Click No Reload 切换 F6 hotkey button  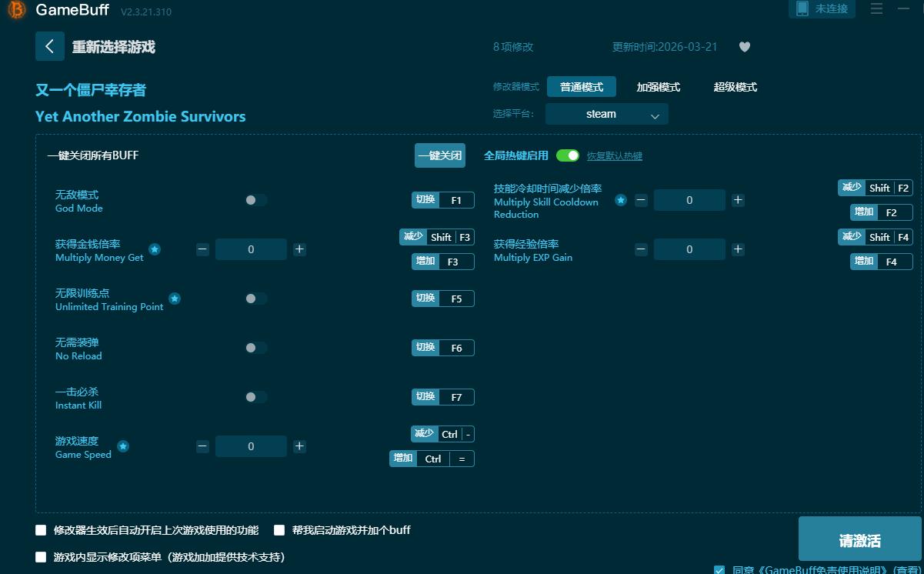coord(443,348)
